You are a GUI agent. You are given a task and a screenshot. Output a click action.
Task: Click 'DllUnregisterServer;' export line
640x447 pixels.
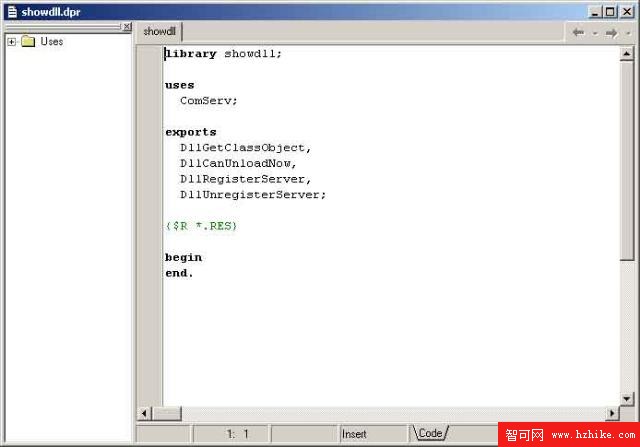click(253, 195)
